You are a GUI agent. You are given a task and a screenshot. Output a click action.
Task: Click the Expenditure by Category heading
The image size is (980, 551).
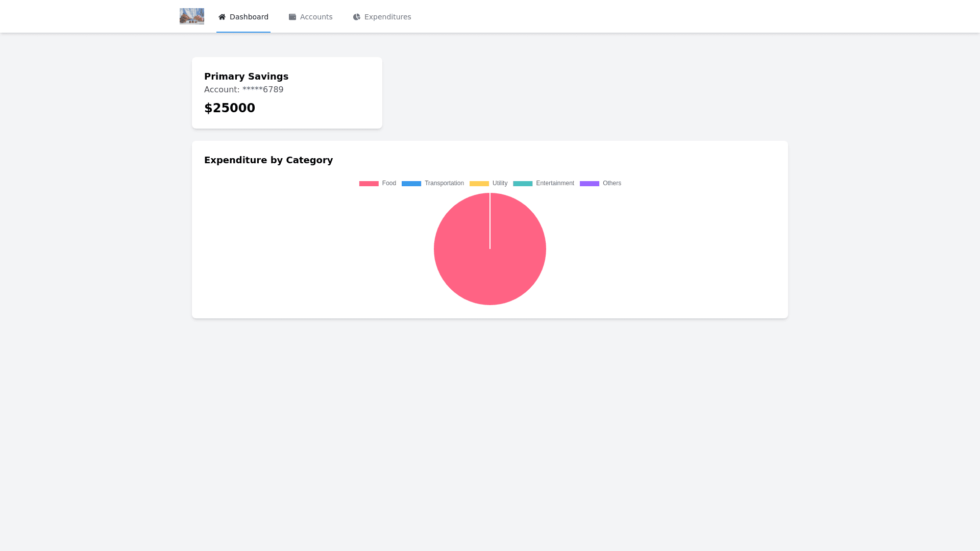(268, 160)
